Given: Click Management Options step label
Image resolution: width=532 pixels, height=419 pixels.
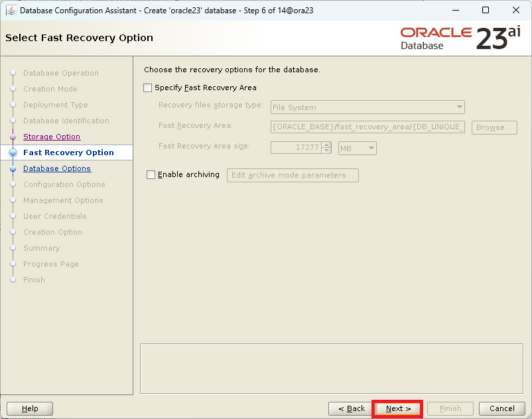Looking at the screenshot, I should click(x=63, y=200).
